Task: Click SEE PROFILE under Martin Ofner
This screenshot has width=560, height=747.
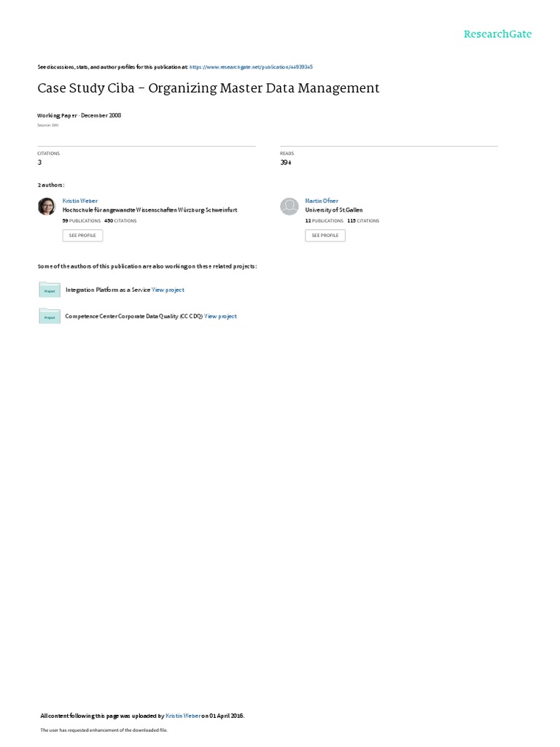Action: (x=325, y=236)
